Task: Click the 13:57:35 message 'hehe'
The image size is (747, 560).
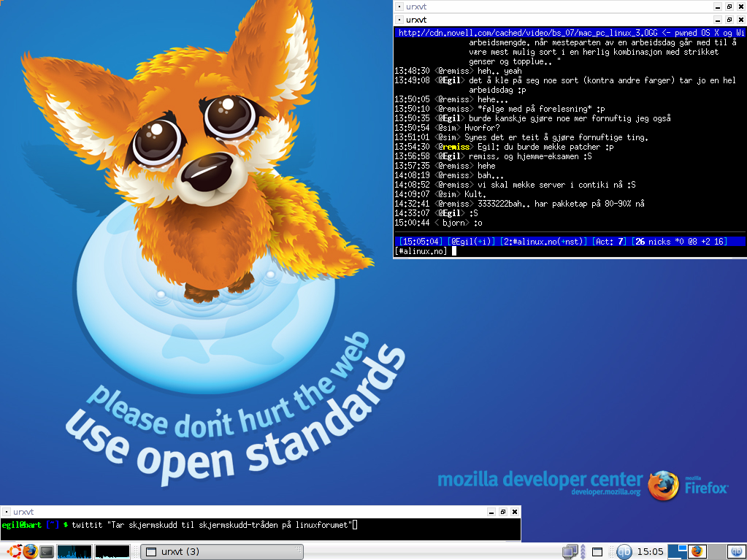Action: (486, 166)
